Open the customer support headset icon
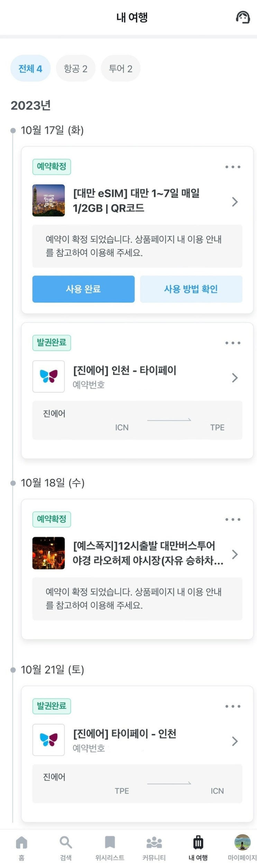257x868 pixels. click(x=243, y=17)
